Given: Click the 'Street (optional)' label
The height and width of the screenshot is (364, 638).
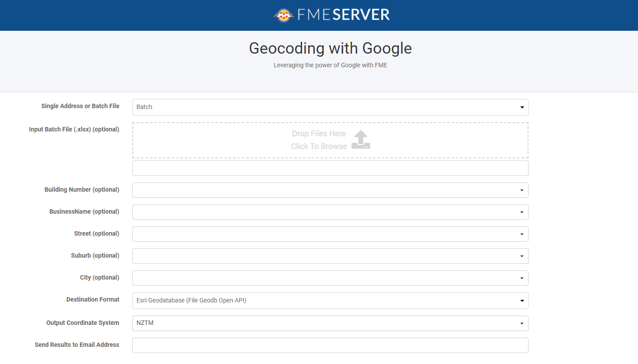Looking at the screenshot, I should (97, 233).
